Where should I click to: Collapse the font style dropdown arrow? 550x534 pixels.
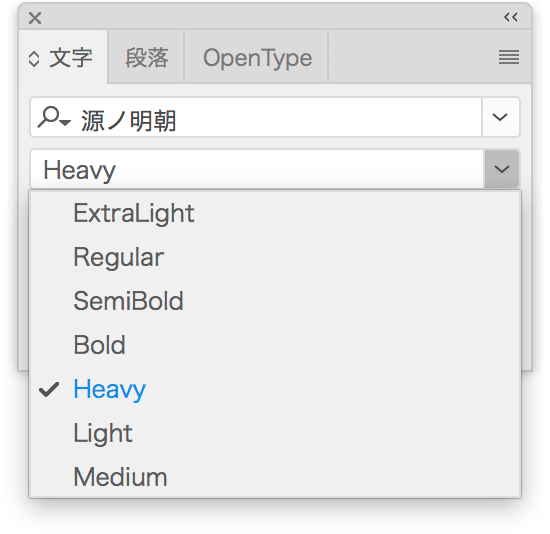point(502,169)
